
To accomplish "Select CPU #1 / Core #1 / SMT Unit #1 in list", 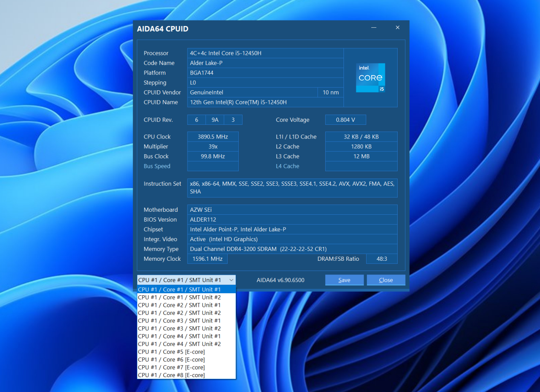I will [x=186, y=289].
